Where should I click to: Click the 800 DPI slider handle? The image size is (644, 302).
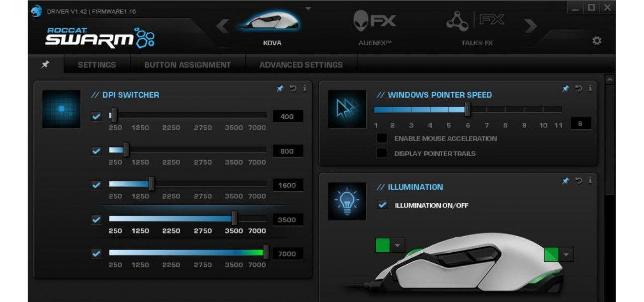point(126,149)
